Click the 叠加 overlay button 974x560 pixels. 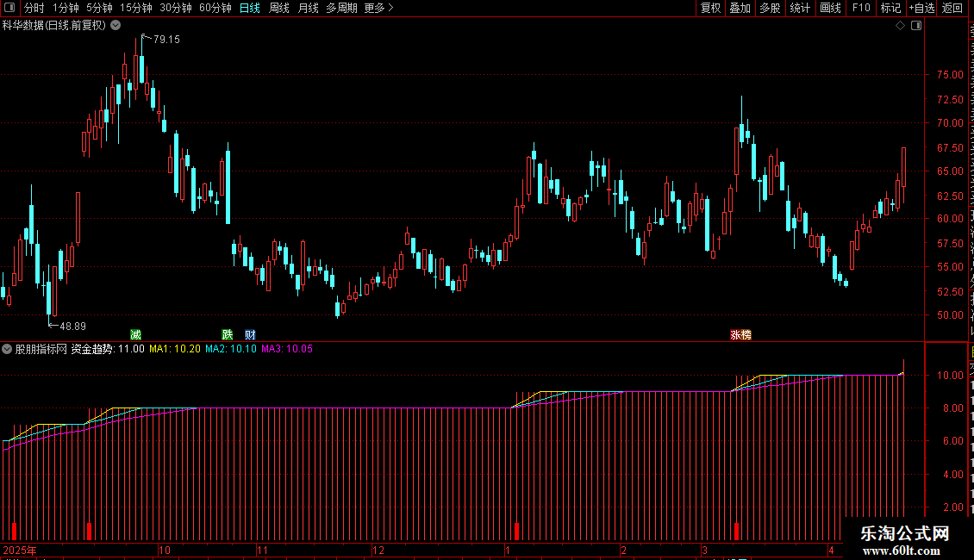pyautogui.click(x=740, y=8)
